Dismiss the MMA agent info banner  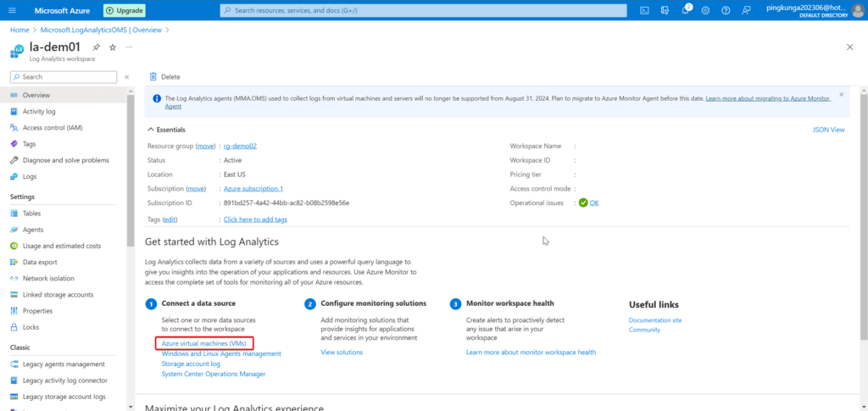(x=842, y=95)
